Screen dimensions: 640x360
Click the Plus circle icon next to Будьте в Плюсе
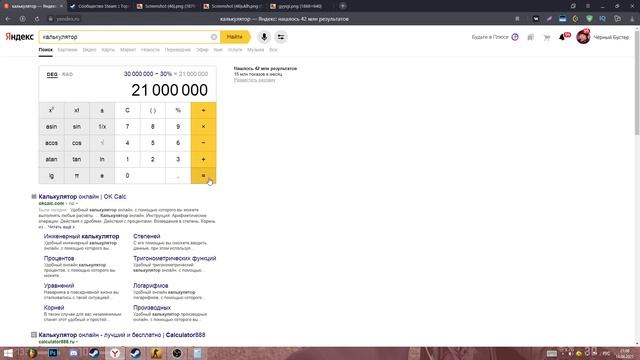coord(515,37)
